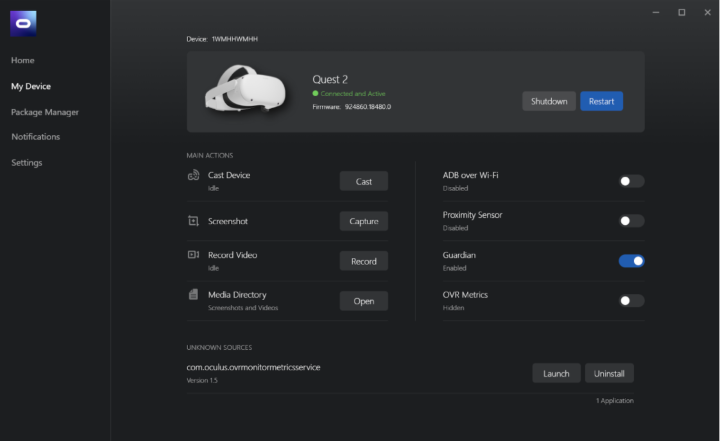Screen dimensions: 720x441
Task: Start casting with the Cast button
Action: tap(363, 181)
